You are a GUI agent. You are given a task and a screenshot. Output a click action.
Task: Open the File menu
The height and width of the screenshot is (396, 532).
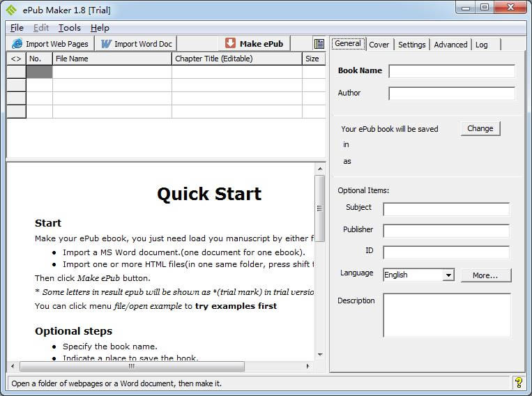click(x=17, y=28)
